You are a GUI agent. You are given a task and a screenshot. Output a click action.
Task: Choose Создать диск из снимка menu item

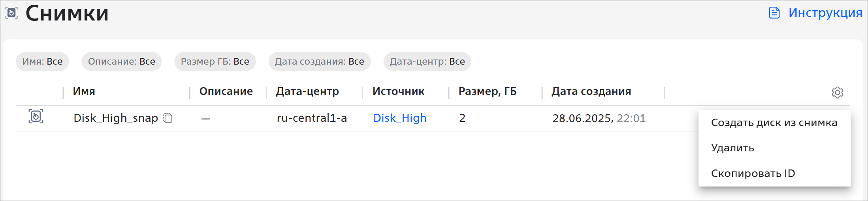[x=774, y=123]
